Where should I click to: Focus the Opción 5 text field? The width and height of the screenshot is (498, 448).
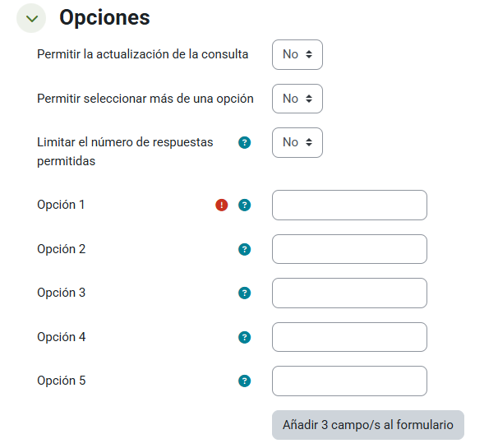349,381
